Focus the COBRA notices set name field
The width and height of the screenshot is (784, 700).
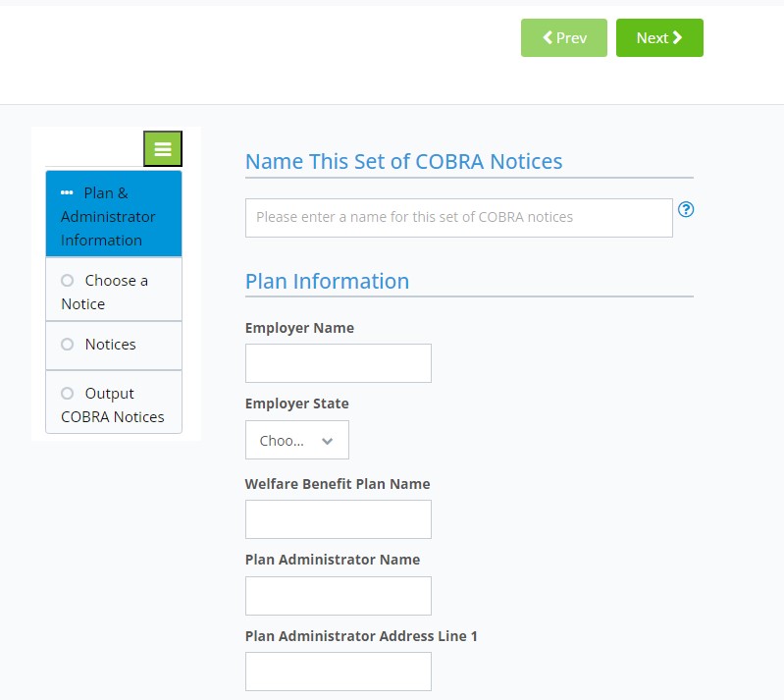[x=458, y=218]
